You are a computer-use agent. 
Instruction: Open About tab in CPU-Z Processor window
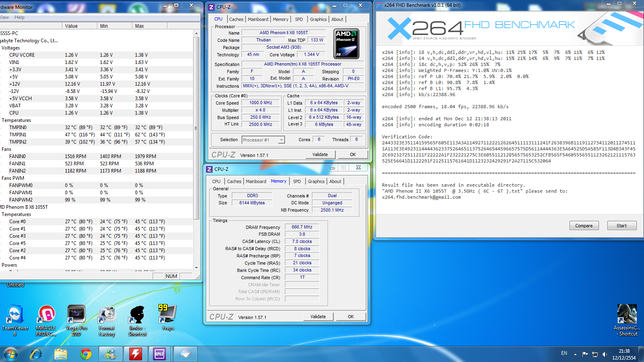point(337,19)
